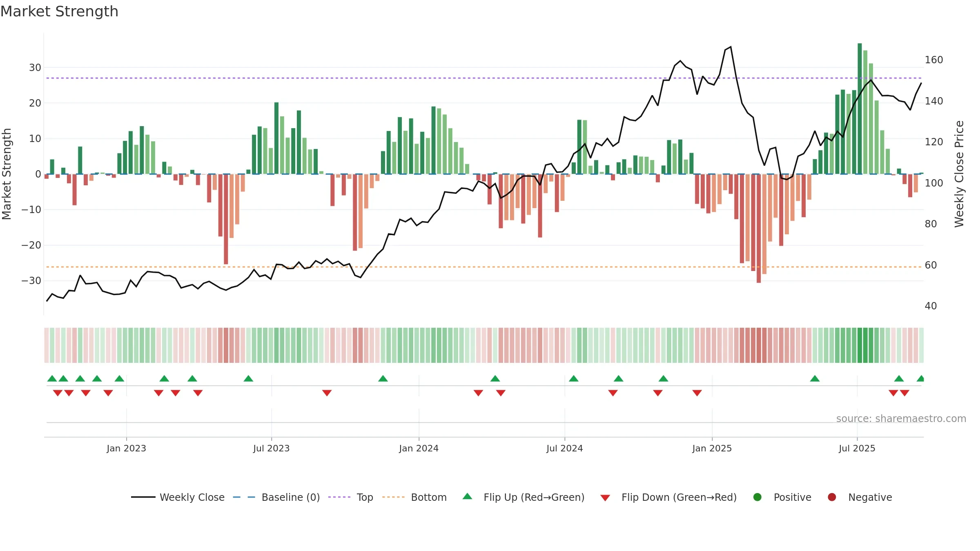980x551 pixels.
Task: Click the tallest green bar near Jul 2025
Action: click(860, 109)
